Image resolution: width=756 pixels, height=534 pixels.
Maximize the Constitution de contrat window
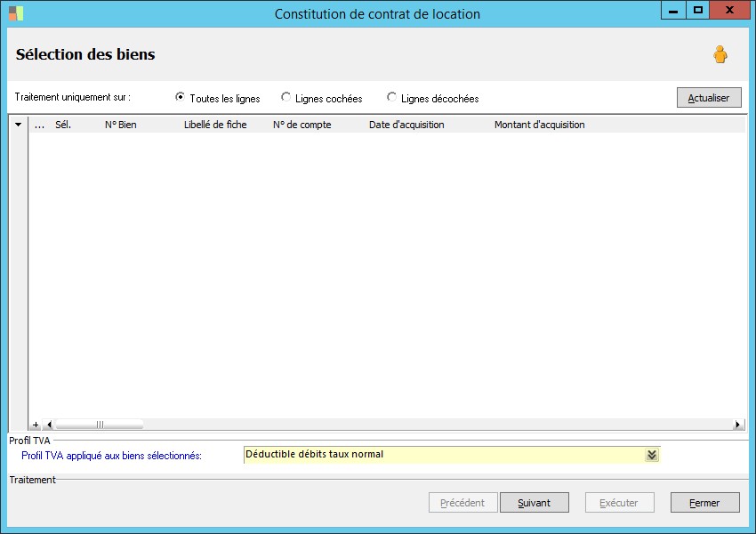[x=697, y=11]
